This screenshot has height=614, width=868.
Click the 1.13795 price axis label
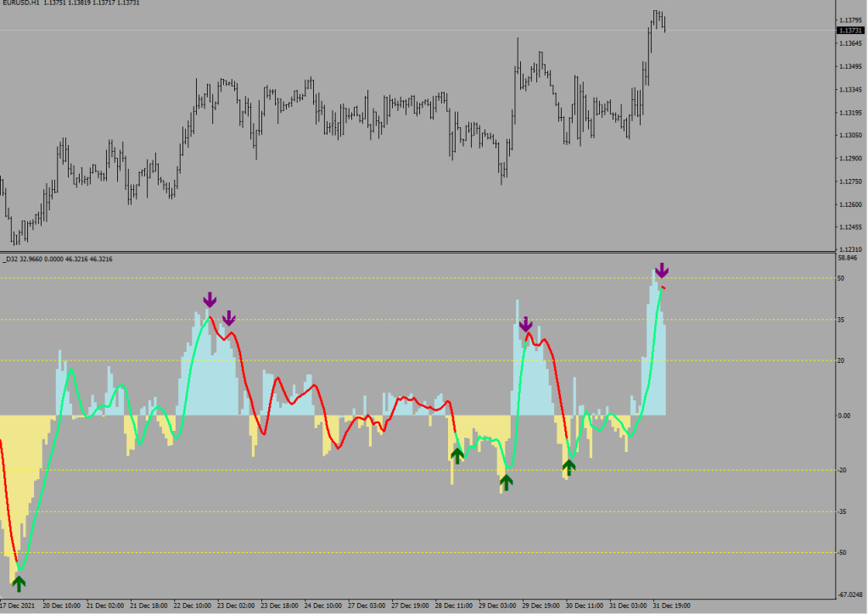click(x=849, y=20)
